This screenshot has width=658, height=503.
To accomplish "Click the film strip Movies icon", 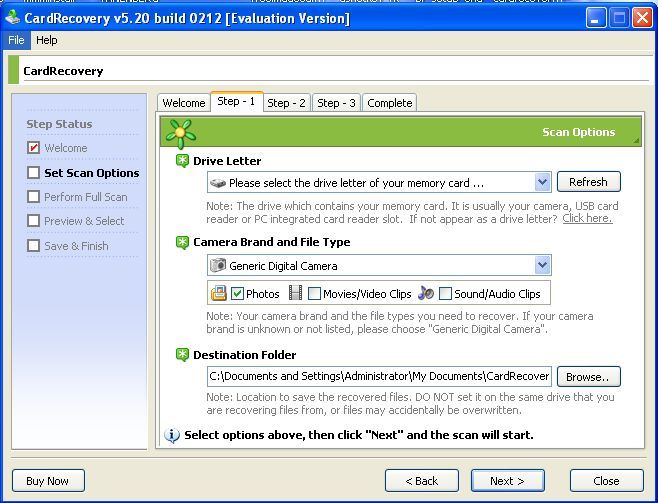I will (x=295, y=293).
